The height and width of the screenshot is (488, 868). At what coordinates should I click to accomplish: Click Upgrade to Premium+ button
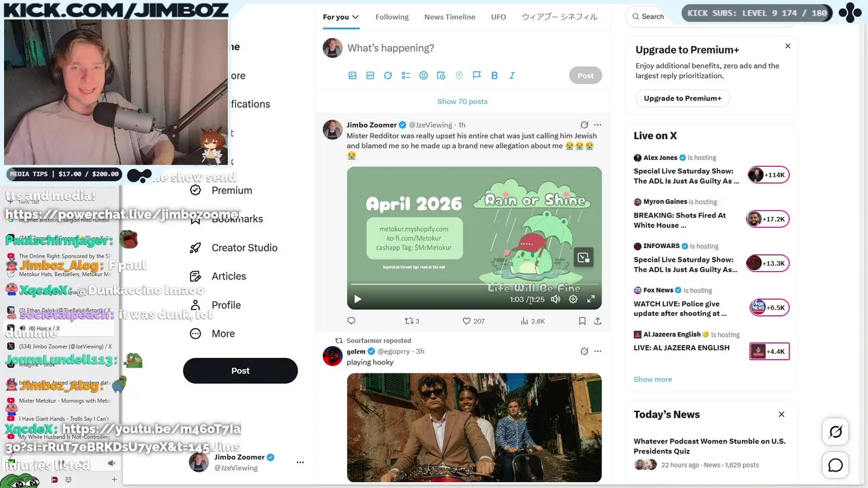coord(682,98)
